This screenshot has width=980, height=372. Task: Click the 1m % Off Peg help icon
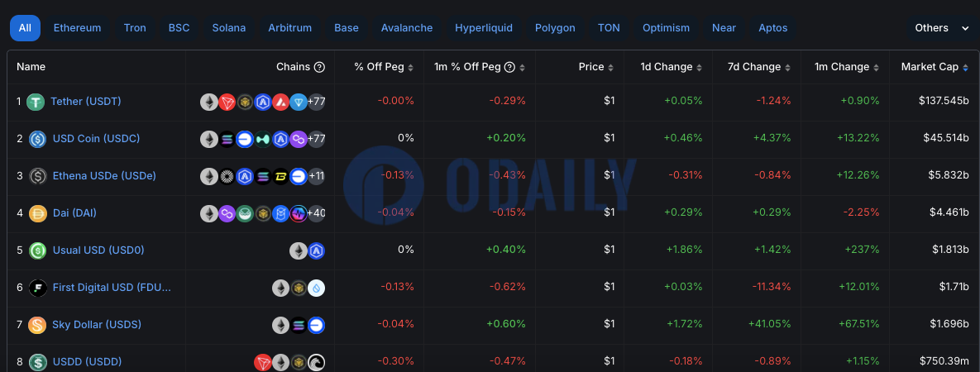tap(509, 67)
